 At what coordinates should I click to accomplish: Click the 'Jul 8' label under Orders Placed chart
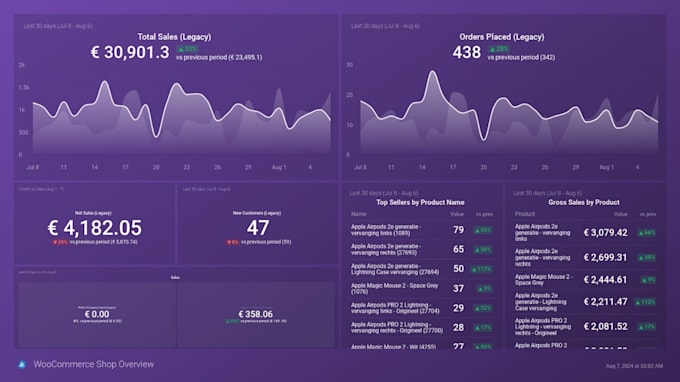[360, 167]
